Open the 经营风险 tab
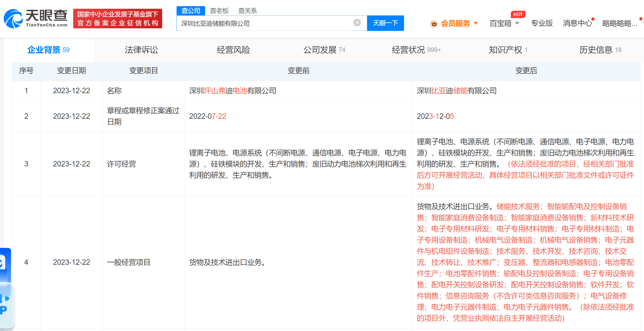 coord(233,50)
